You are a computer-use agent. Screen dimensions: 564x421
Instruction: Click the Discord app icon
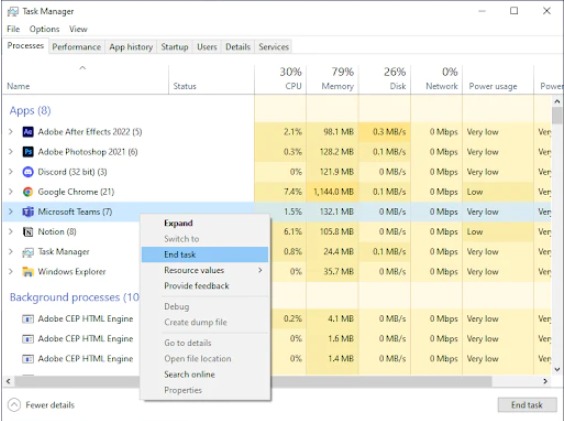point(28,172)
